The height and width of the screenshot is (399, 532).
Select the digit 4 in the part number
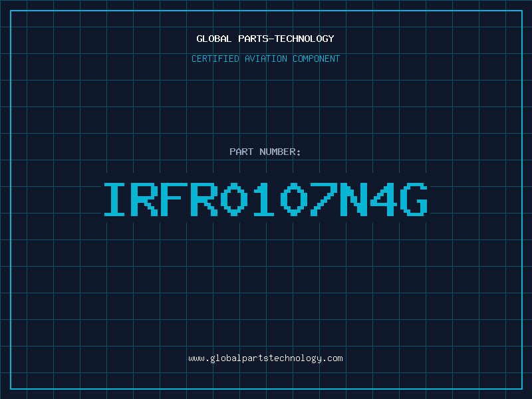click(384, 199)
